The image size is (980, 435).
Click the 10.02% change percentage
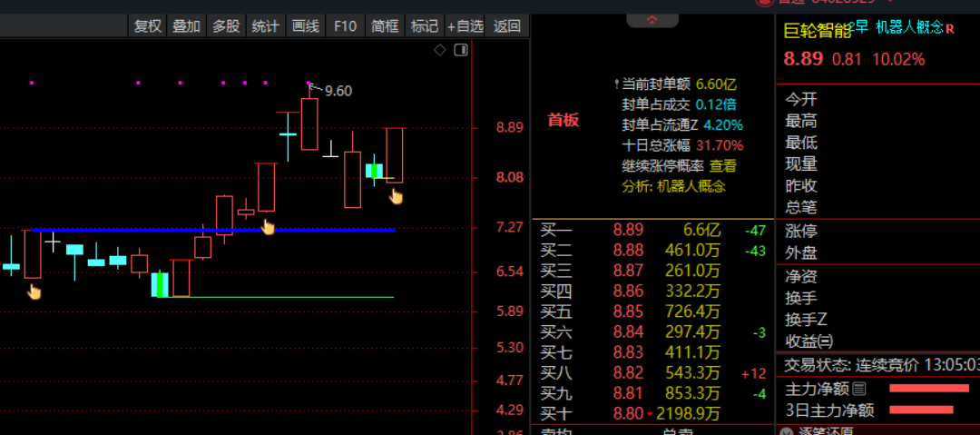(898, 59)
